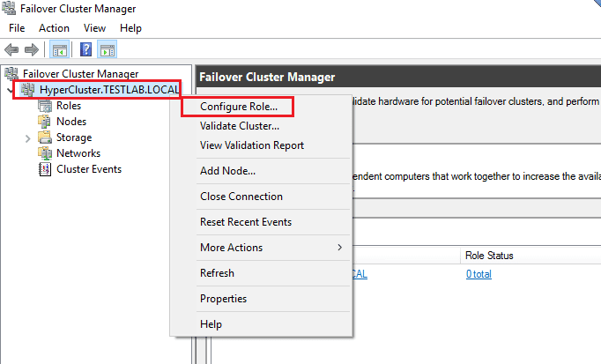Click the Networks tree icon
601x364 pixels.
pos(45,153)
